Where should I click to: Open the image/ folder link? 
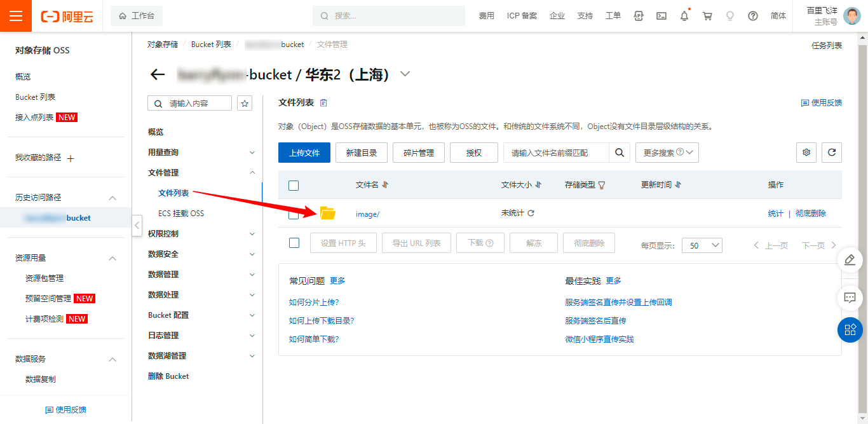coord(367,214)
